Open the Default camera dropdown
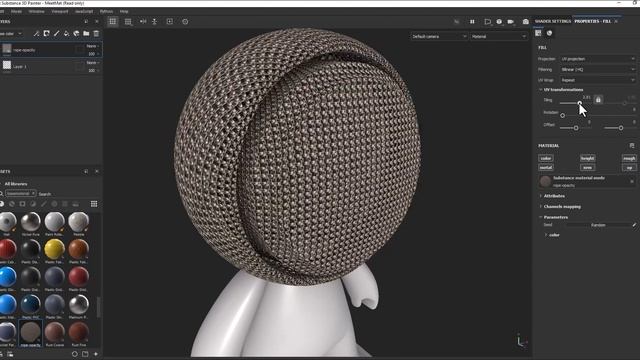The image size is (640, 360). click(439, 36)
